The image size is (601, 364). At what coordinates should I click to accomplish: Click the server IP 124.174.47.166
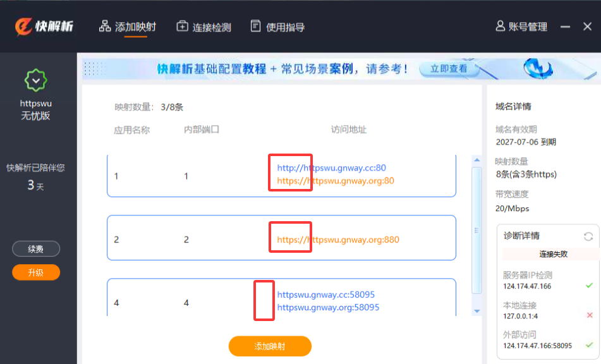pos(527,286)
